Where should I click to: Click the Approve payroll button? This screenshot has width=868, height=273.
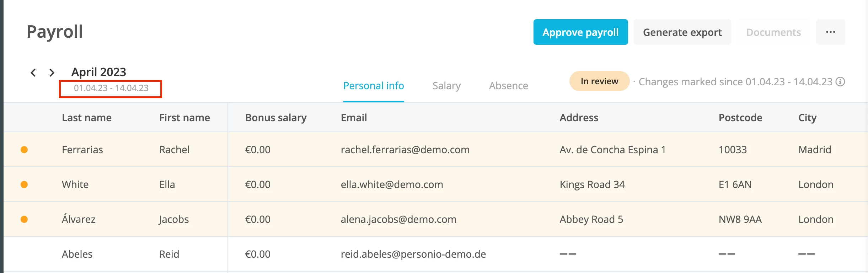coord(580,32)
